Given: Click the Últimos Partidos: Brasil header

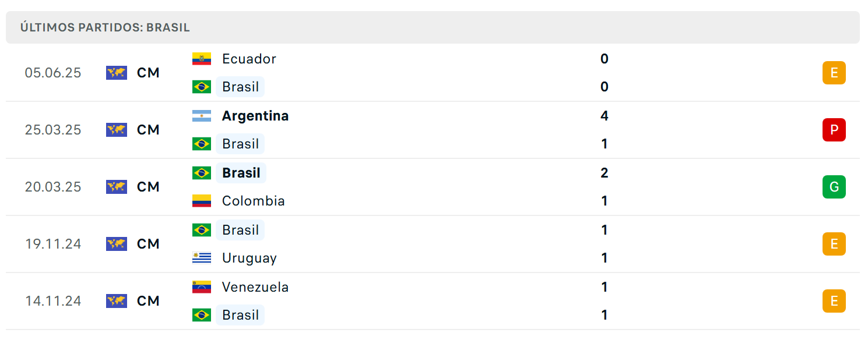Looking at the screenshot, I should pos(105,27).
